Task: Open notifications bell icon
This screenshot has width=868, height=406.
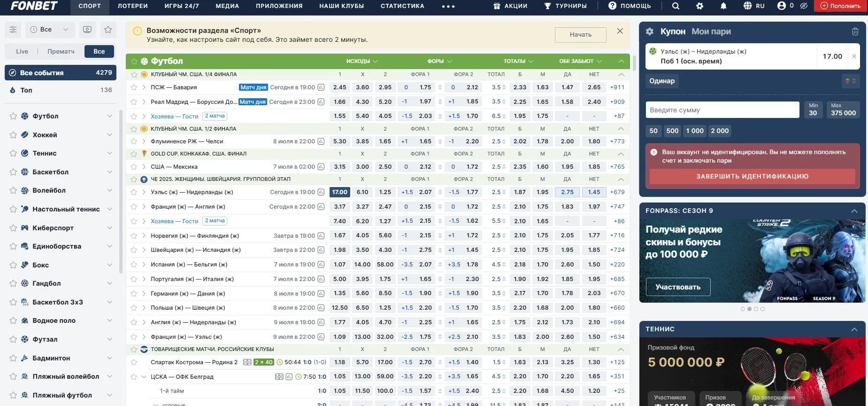Action: [x=723, y=6]
